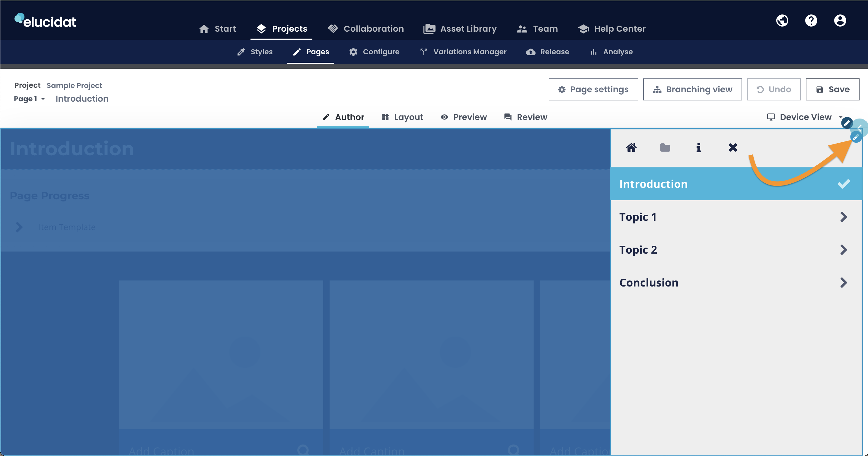Image resolution: width=868 pixels, height=456 pixels.
Task: Click the light blue pencil icon on menu panel
Action: (x=856, y=137)
